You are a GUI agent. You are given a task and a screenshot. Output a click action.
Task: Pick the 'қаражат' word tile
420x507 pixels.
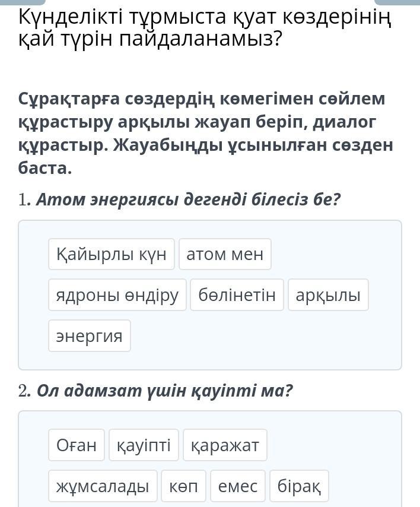click(x=225, y=445)
